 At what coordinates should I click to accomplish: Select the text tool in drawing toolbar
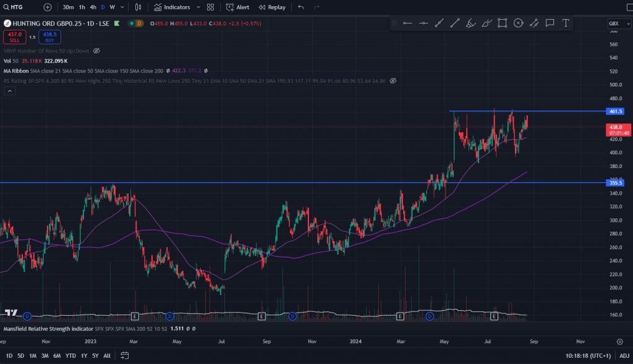coord(565,23)
